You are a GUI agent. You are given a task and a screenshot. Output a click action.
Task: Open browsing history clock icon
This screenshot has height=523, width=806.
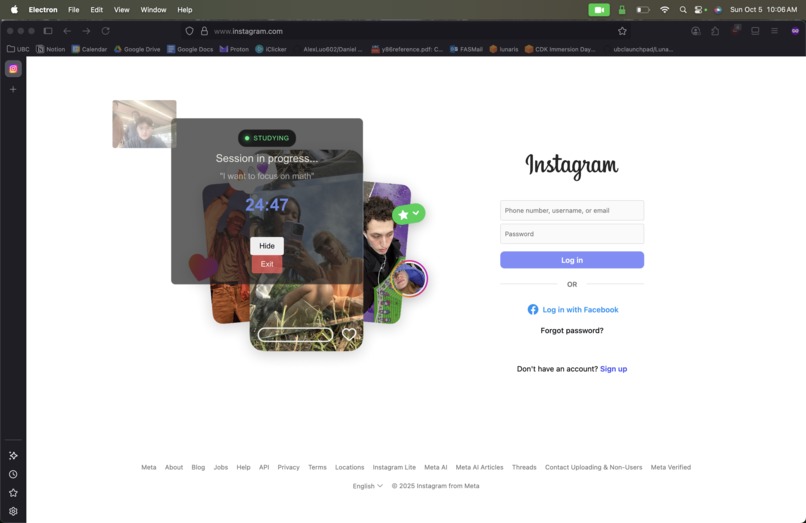point(13,474)
